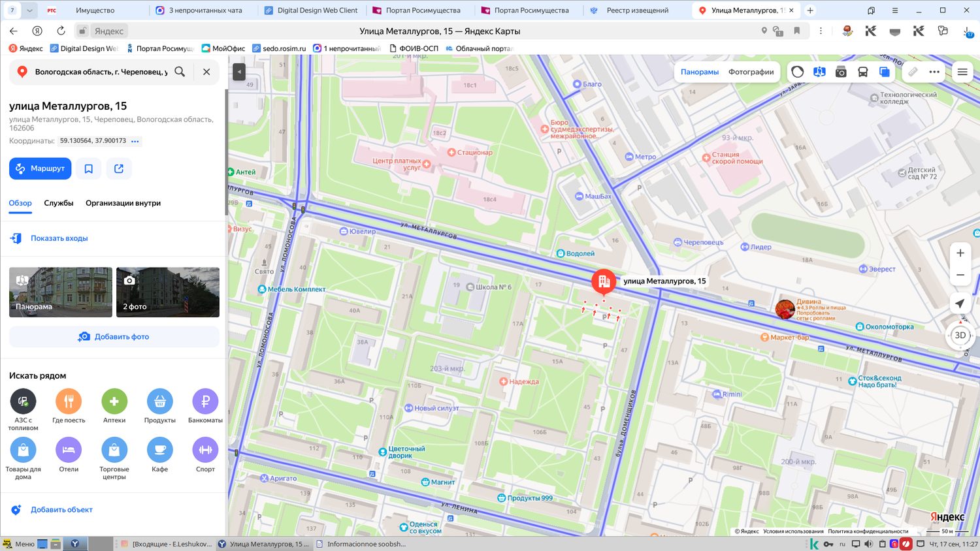This screenshot has height=551, width=980.
Task: Toggle Панорамы map layer
Action: (700, 72)
